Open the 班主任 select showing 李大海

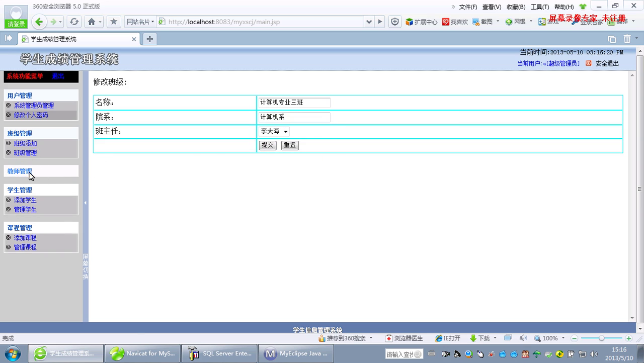274,131
